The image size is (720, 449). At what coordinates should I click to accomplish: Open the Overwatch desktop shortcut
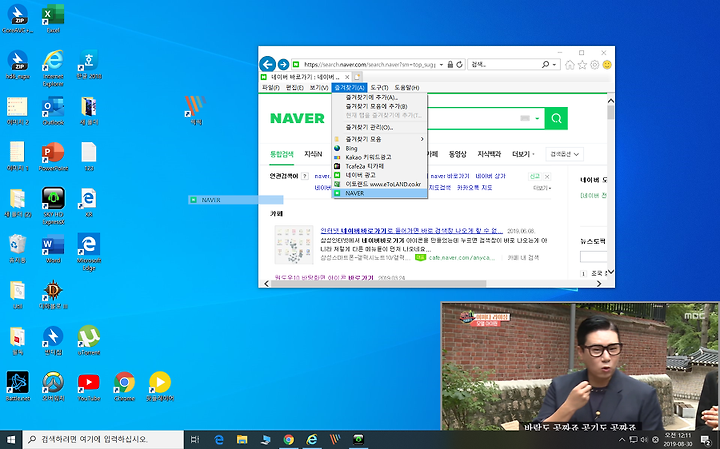coord(53,386)
